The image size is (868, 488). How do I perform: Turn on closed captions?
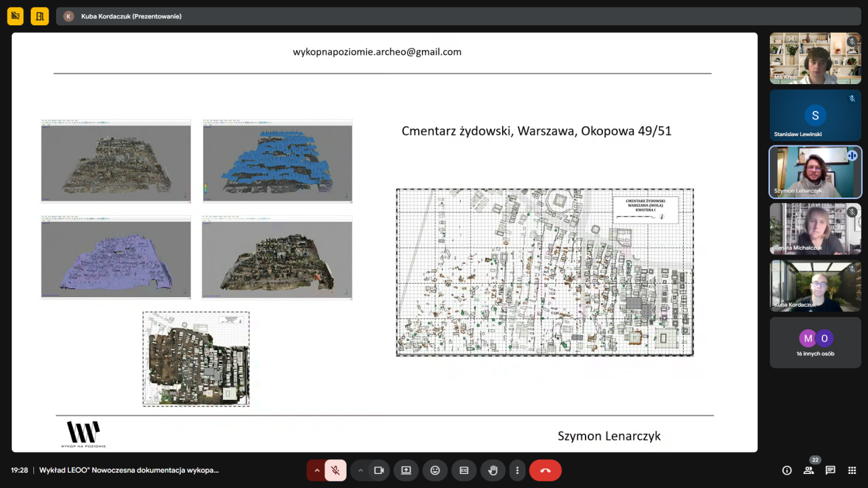click(x=463, y=470)
